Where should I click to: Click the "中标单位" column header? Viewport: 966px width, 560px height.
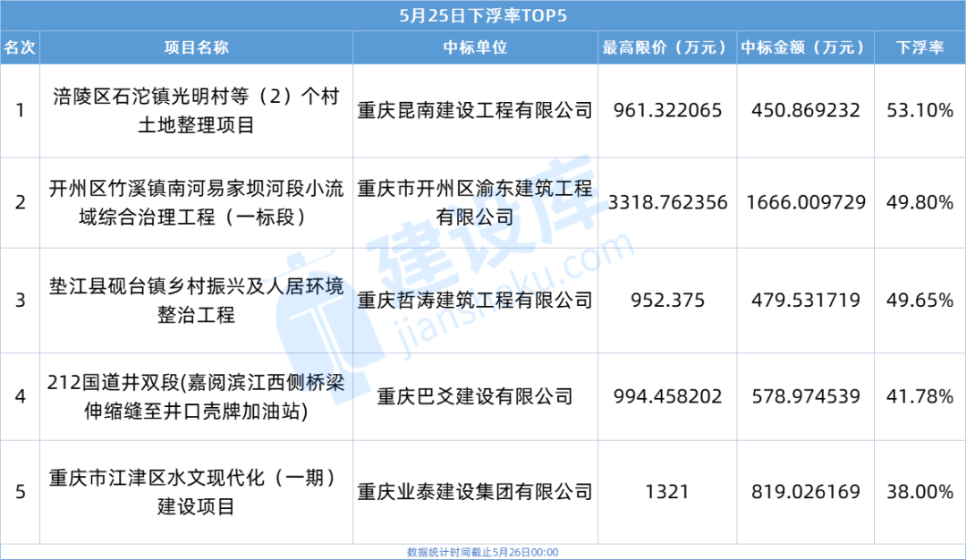tap(474, 47)
